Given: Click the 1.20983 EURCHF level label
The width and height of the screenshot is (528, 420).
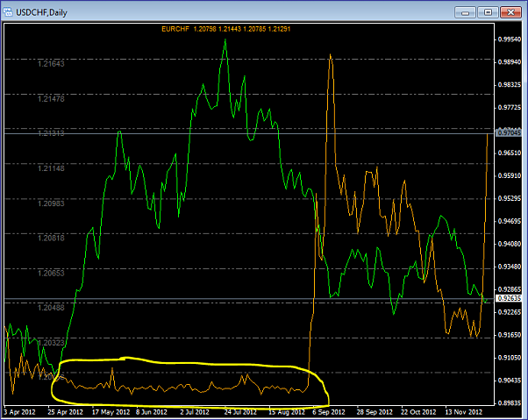Looking at the screenshot, I should pos(51,203).
